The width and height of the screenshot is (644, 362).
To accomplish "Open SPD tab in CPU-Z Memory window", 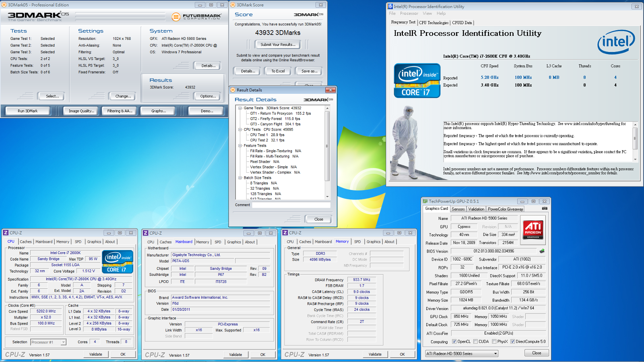I will click(357, 242).
